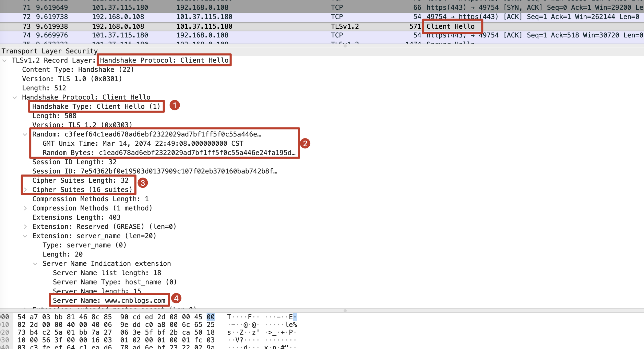Collapse the Handshake Protocol: Client Hello node

click(x=15, y=97)
